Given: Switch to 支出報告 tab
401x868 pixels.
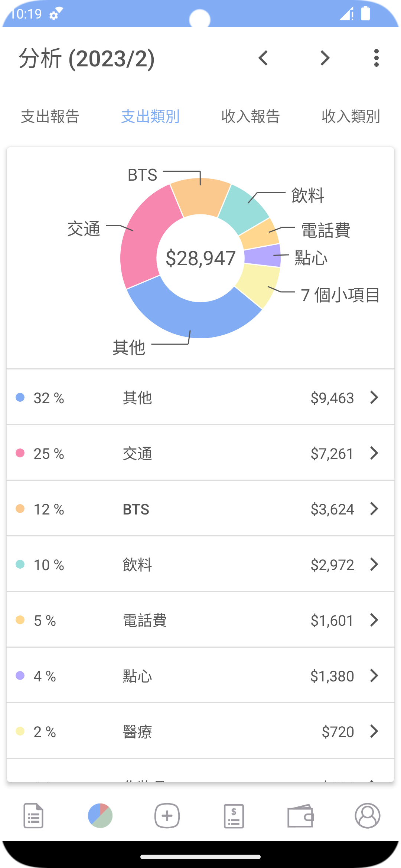Looking at the screenshot, I should [x=50, y=116].
